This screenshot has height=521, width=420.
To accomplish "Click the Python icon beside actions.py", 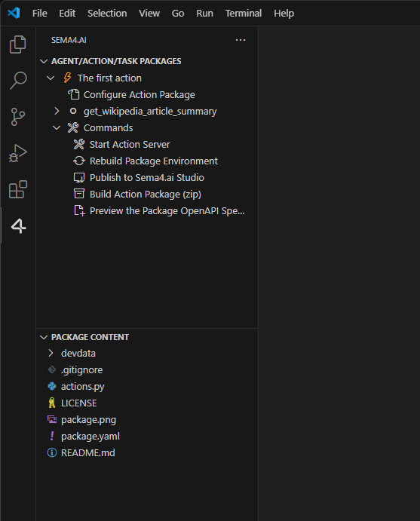I will click(x=52, y=386).
